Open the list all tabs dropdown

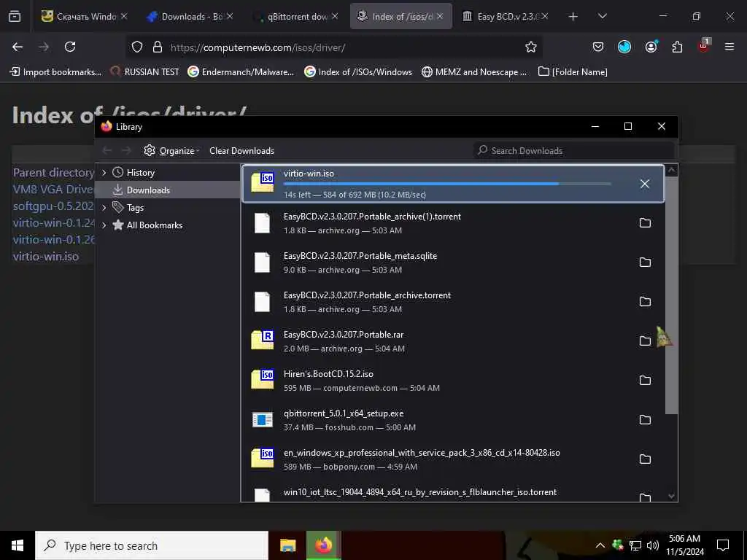(x=602, y=16)
